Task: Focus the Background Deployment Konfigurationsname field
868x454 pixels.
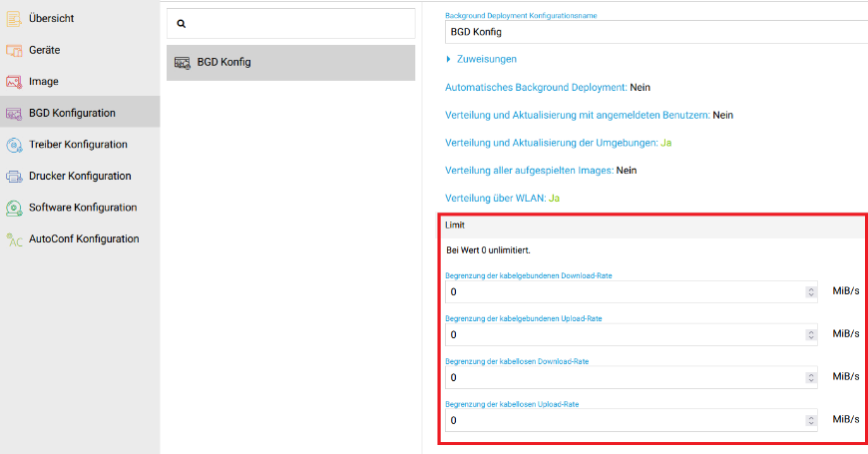Action: pyautogui.click(x=655, y=32)
